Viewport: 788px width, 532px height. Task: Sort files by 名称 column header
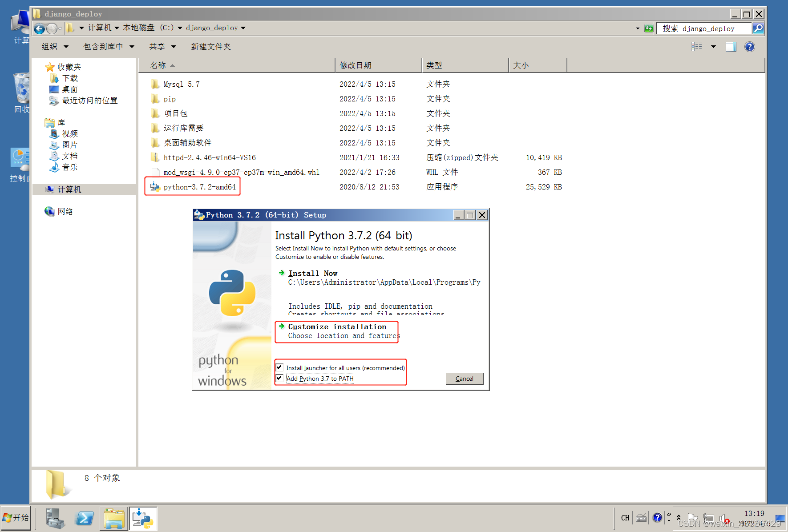coord(237,65)
